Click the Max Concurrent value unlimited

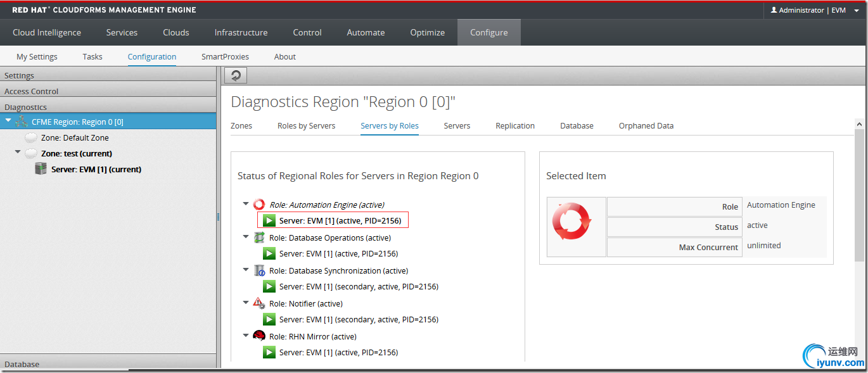(x=764, y=245)
